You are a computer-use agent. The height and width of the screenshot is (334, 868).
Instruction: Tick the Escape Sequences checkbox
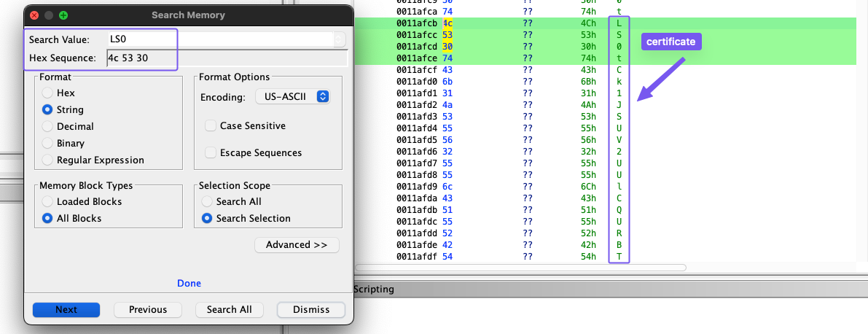(211, 153)
